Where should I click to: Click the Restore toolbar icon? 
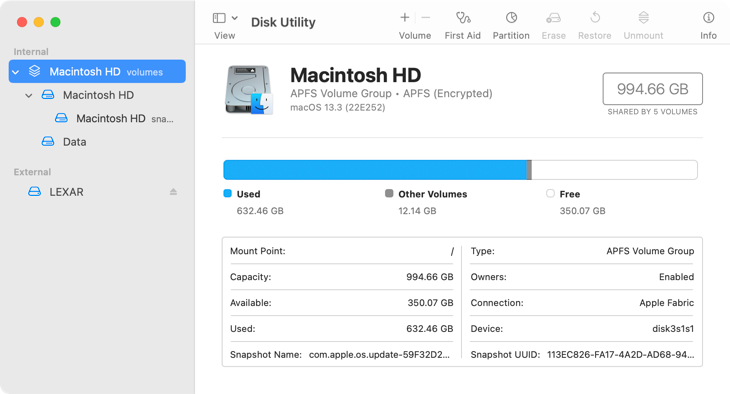(595, 18)
